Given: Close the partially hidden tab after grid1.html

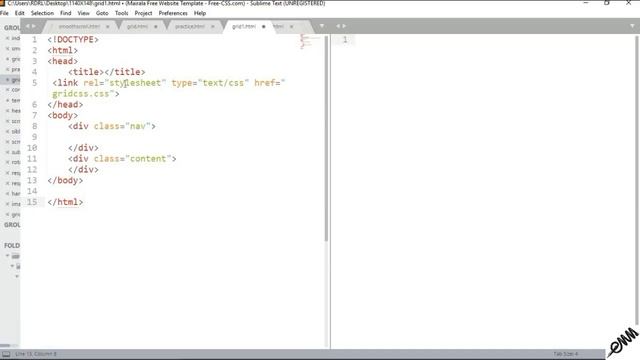Looking at the screenshot, I should (x=291, y=27).
